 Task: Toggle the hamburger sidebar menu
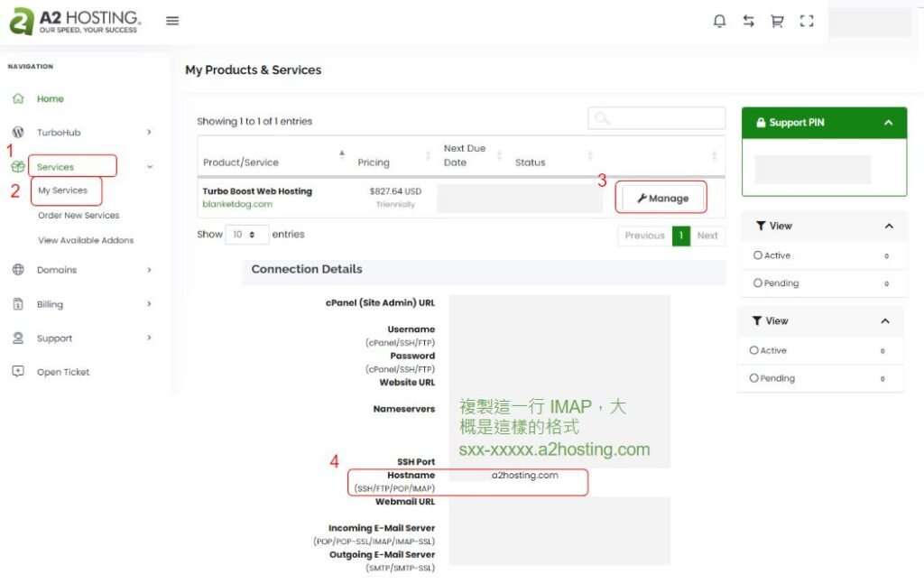pos(172,21)
